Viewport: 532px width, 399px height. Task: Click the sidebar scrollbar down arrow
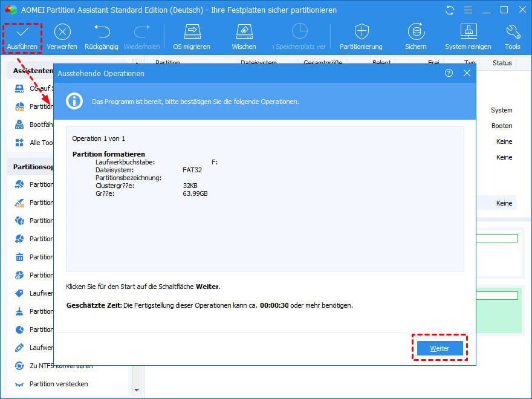[137, 391]
